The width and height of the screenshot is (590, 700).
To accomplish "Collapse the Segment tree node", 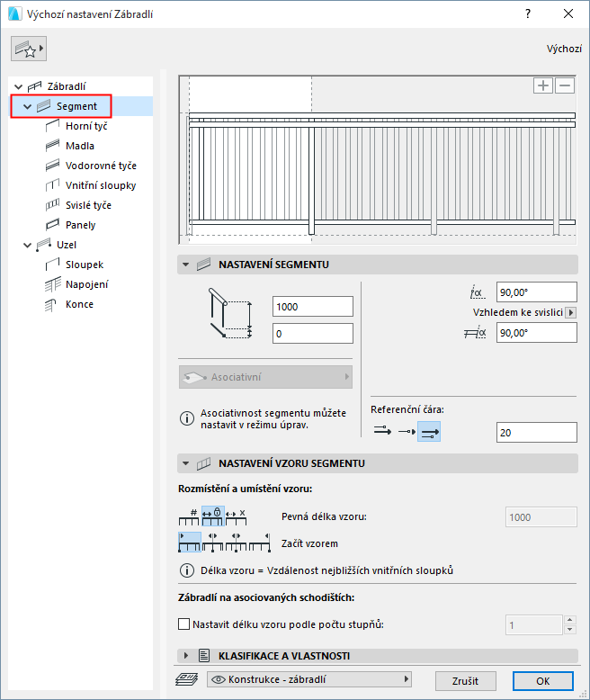I will 27,107.
